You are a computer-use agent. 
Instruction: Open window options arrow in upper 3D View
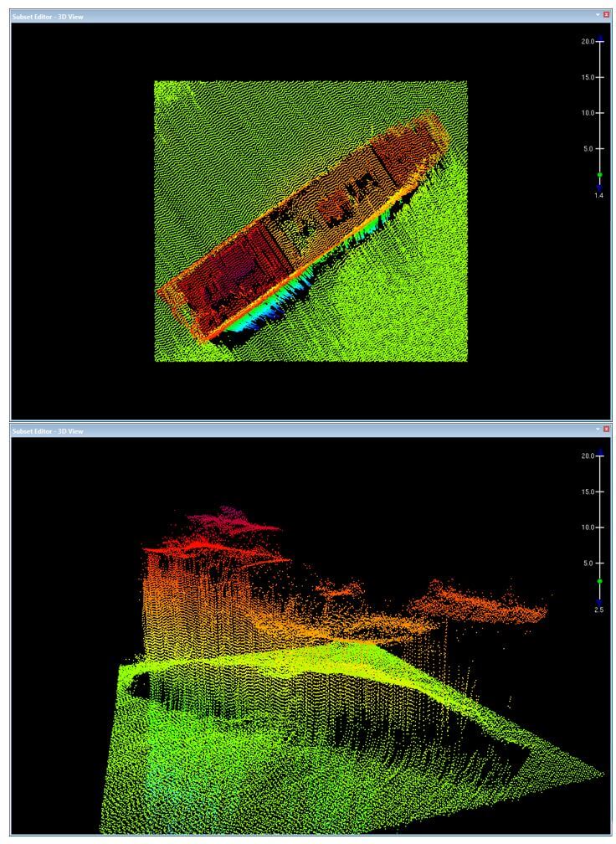tap(597, 16)
